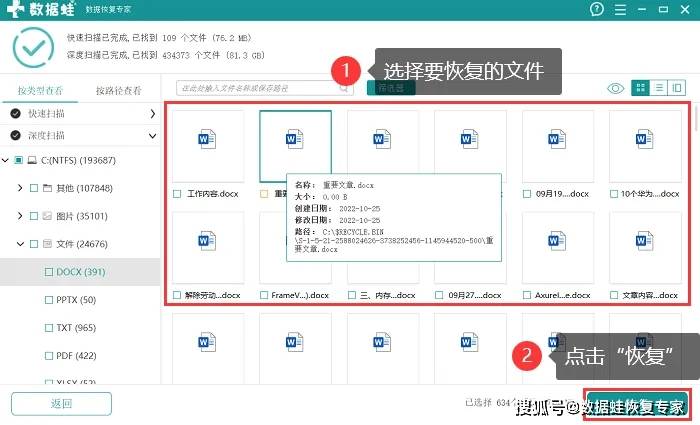Switch to list view icon
700x425 pixels.
tap(658, 88)
